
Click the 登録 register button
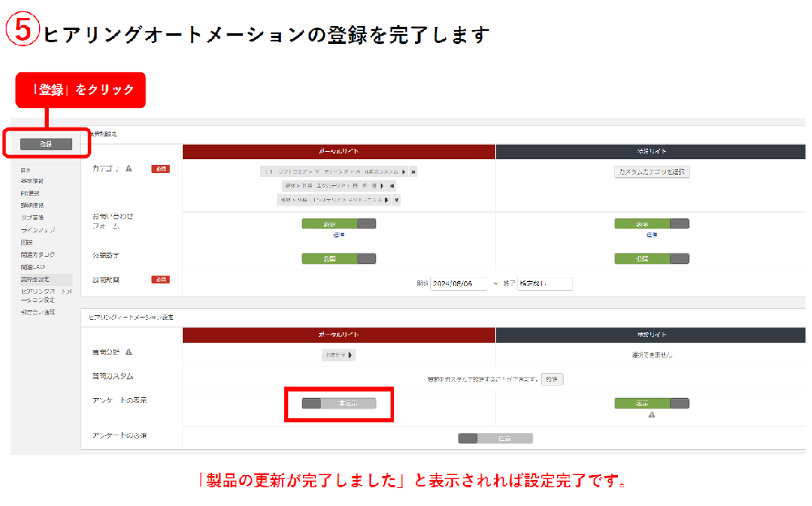coord(45,144)
